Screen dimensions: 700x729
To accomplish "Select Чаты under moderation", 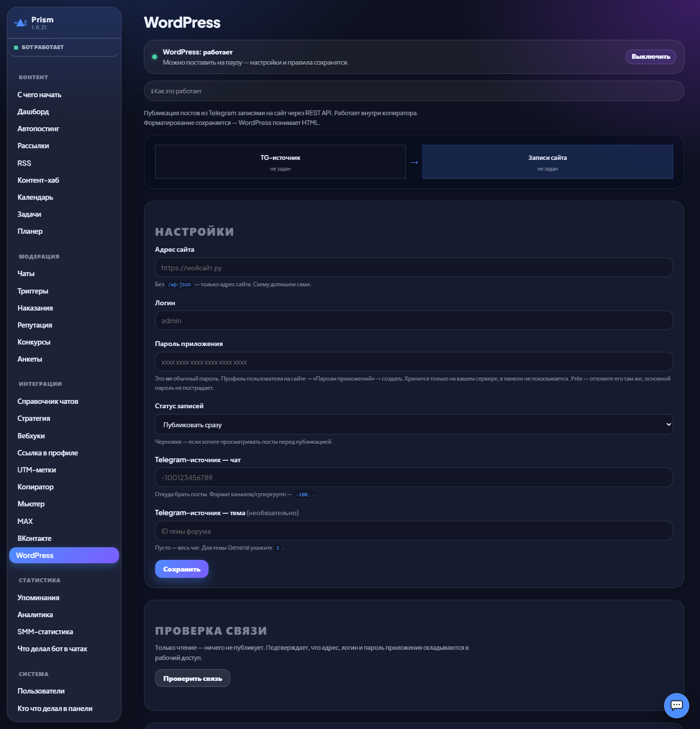I will (x=26, y=274).
